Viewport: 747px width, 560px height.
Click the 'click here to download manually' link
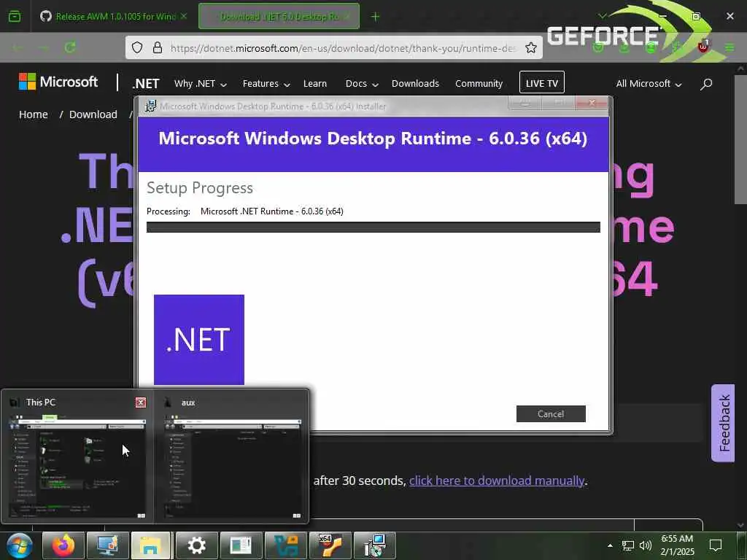click(496, 481)
